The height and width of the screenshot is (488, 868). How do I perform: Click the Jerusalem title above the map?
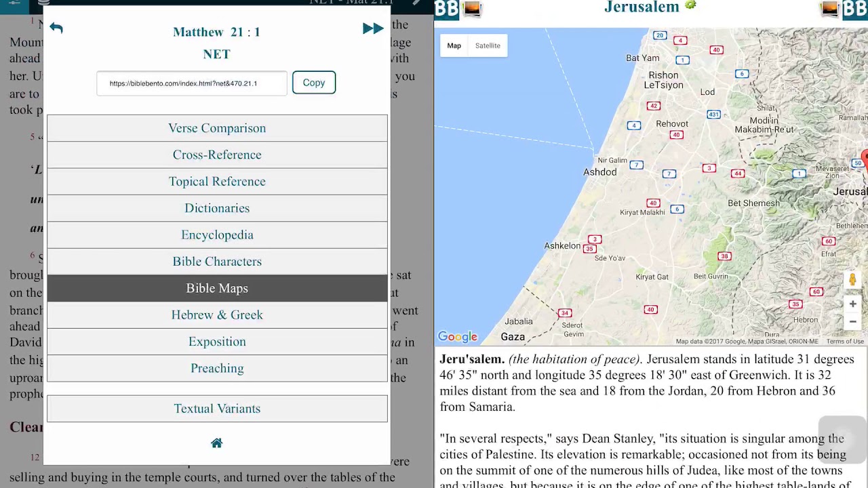tap(642, 7)
